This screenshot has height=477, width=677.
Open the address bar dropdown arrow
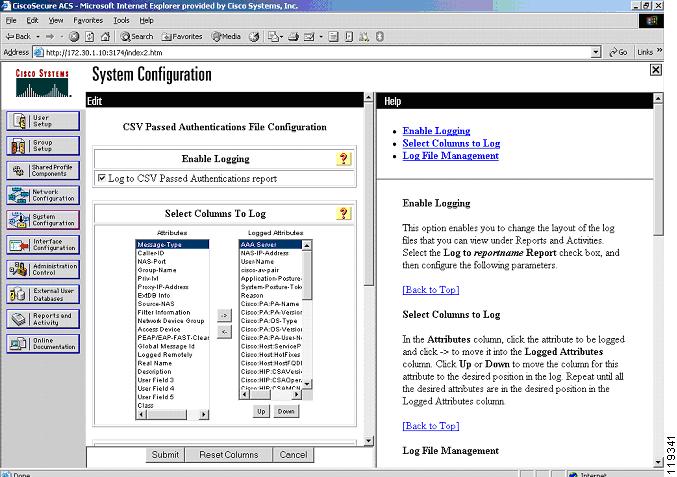(596, 52)
